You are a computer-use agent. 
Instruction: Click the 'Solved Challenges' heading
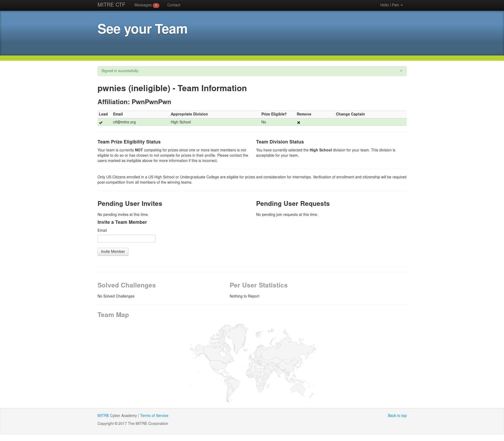(127, 285)
